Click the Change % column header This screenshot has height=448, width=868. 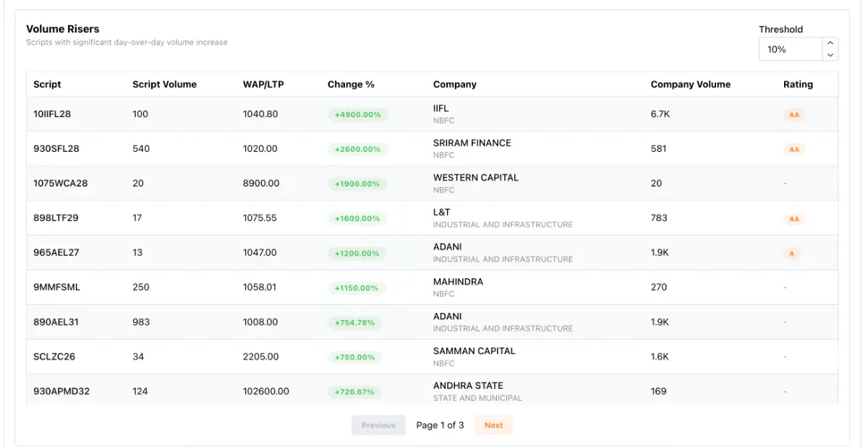pos(351,85)
